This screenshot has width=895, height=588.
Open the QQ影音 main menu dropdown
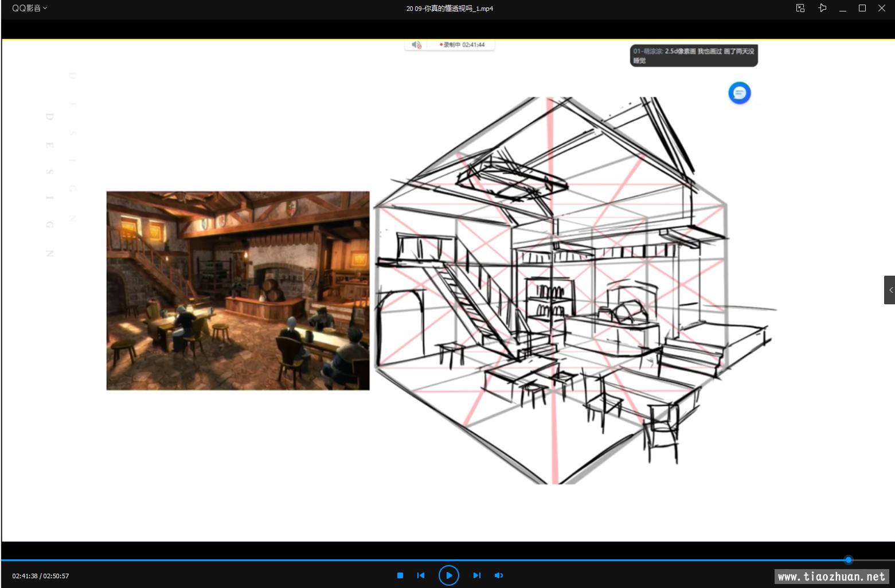coord(29,8)
